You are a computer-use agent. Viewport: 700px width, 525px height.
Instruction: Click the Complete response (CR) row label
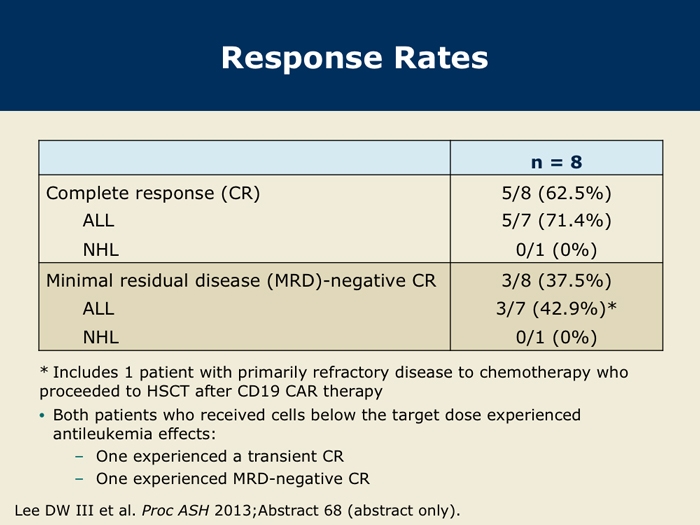(153, 193)
